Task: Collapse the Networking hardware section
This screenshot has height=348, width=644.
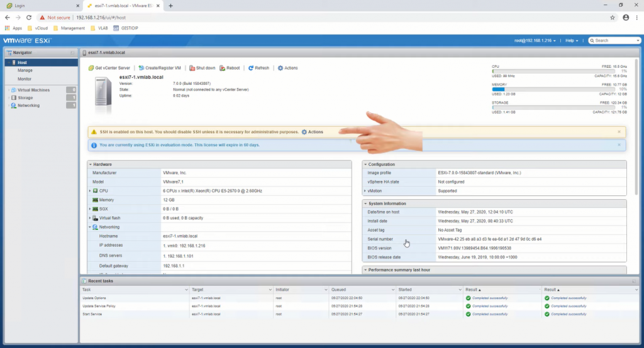Action: 90,227
